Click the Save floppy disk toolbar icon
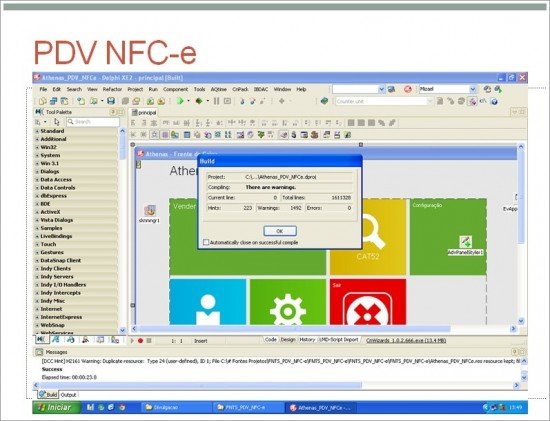The image size is (550, 421). (111, 101)
